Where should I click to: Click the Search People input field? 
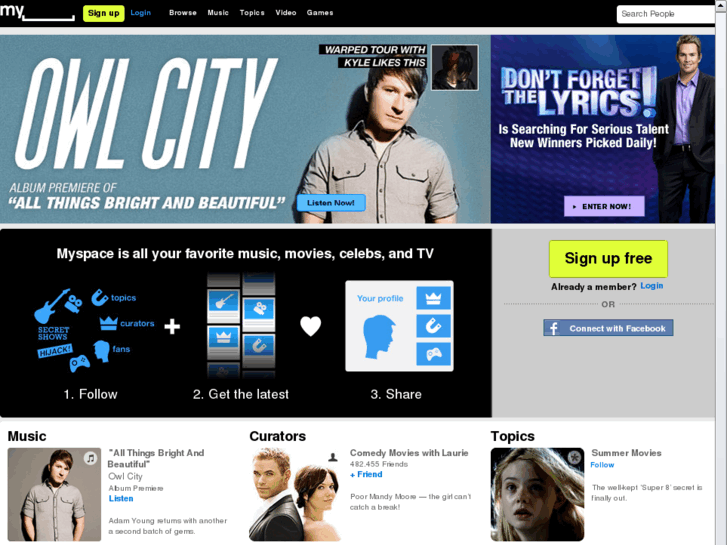pos(666,14)
